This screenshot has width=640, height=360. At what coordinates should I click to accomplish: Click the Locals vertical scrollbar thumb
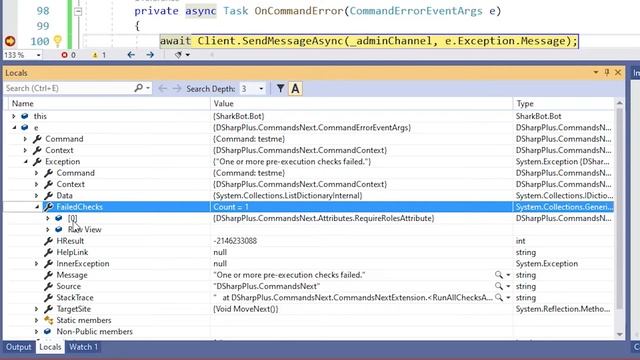620,208
